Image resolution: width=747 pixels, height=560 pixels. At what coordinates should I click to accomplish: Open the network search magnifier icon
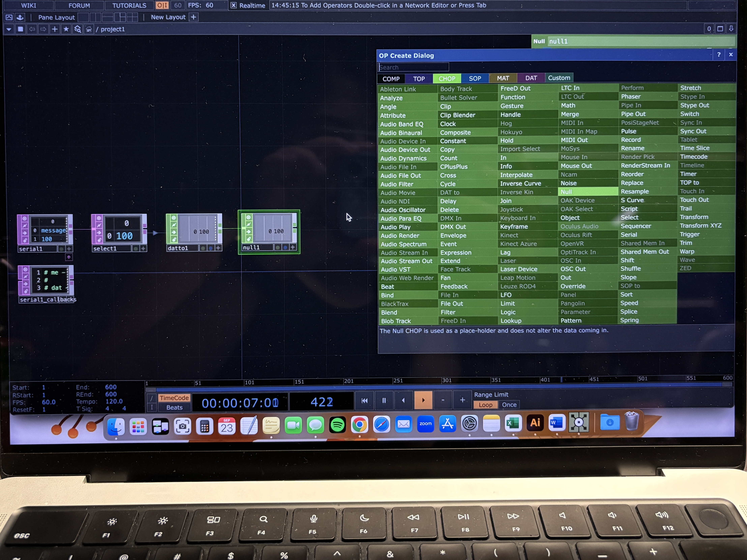(77, 29)
